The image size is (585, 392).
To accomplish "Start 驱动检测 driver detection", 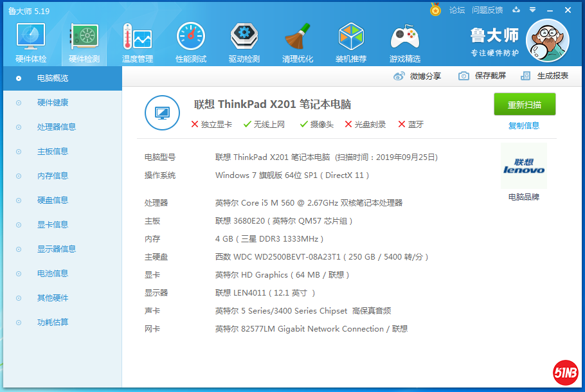I will click(244, 42).
